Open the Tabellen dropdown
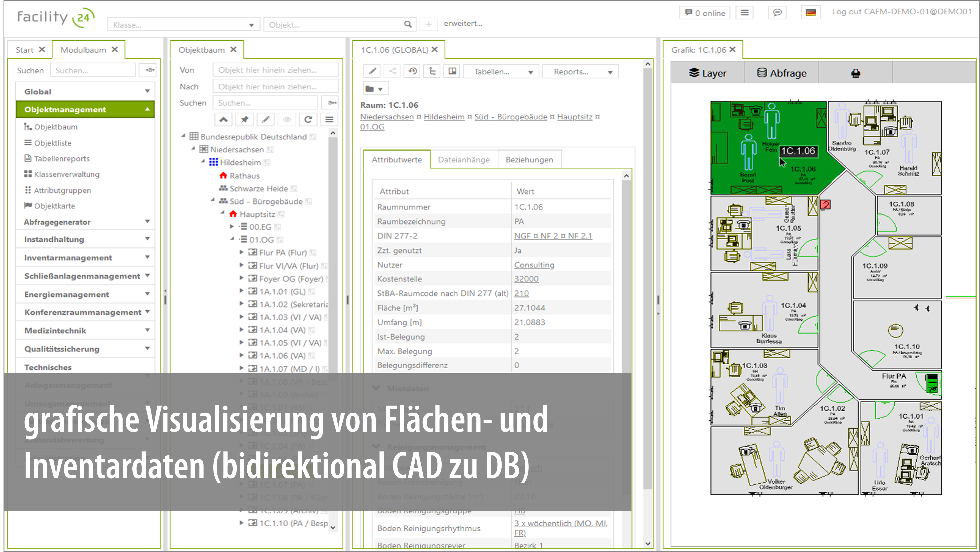The width and height of the screenshot is (980, 552). (x=501, y=72)
